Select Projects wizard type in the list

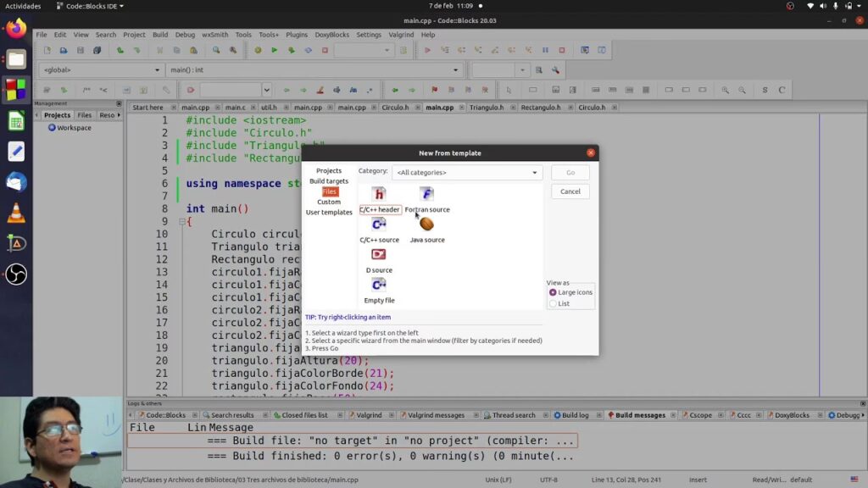(x=329, y=171)
